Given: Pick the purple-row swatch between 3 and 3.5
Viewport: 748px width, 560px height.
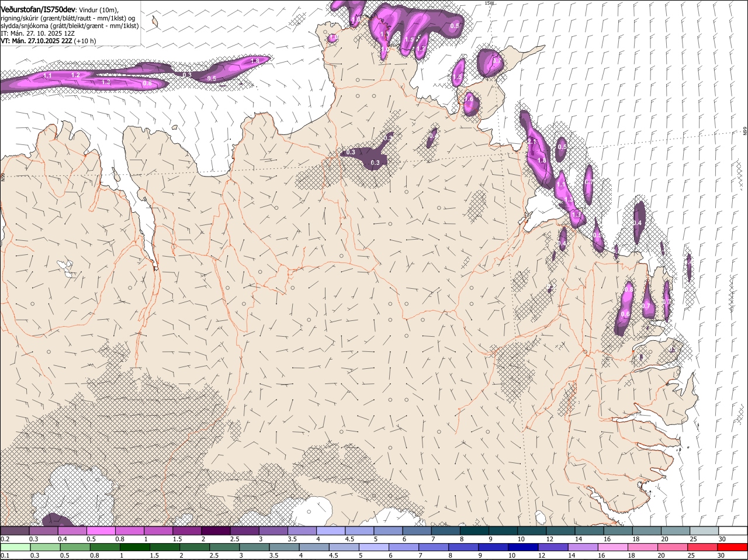Looking at the screenshot, I should pos(273,530).
